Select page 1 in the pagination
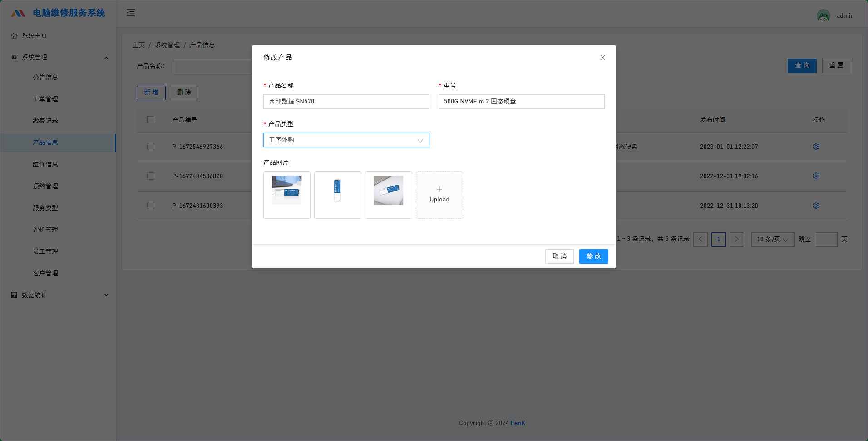Viewport: 868px width, 441px height. point(719,239)
